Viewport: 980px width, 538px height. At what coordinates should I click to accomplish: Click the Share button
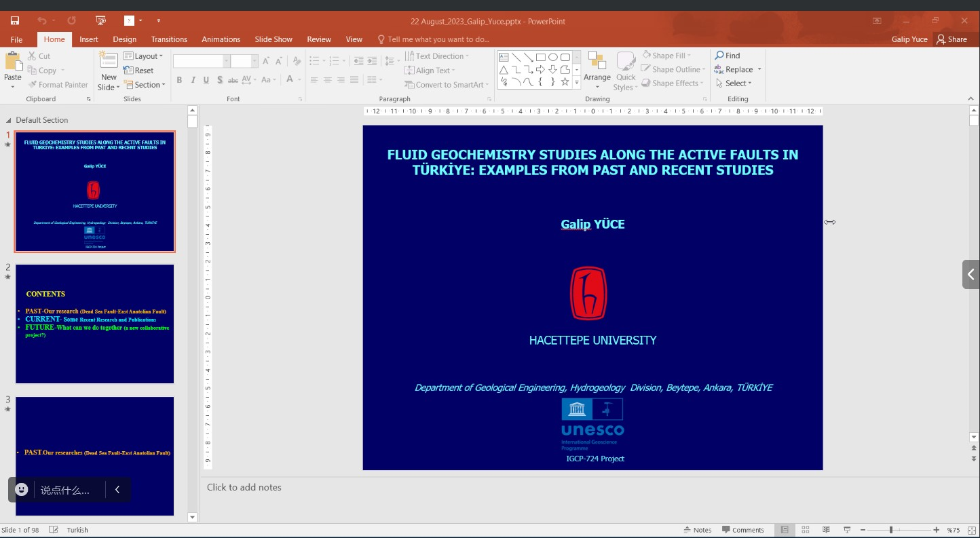[x=952, y=39]
